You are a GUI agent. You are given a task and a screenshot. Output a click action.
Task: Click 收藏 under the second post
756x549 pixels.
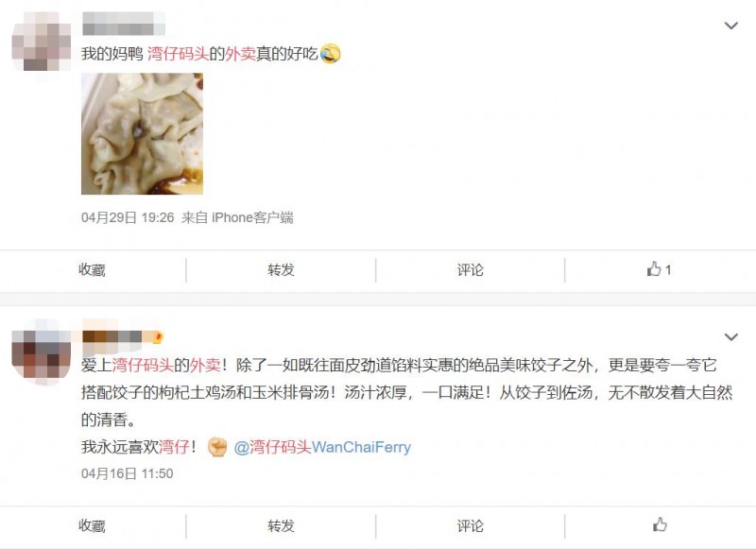[92, 525]
